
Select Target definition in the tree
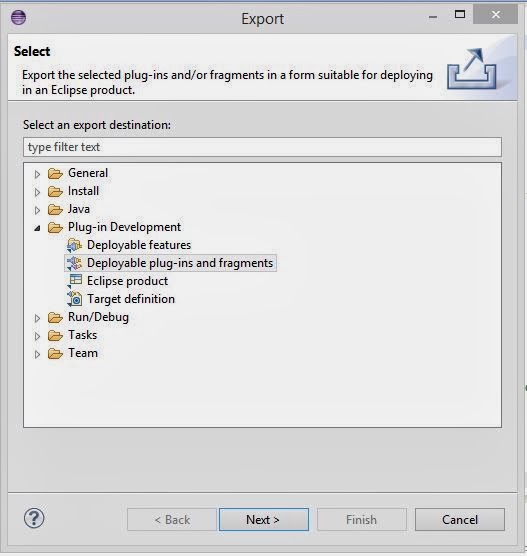(131, 299)
